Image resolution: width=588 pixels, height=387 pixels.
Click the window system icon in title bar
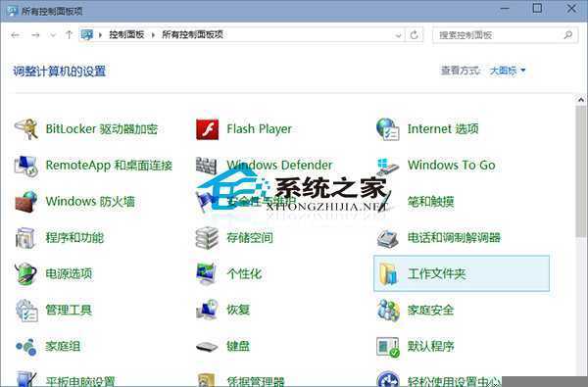tap(13, 11)
